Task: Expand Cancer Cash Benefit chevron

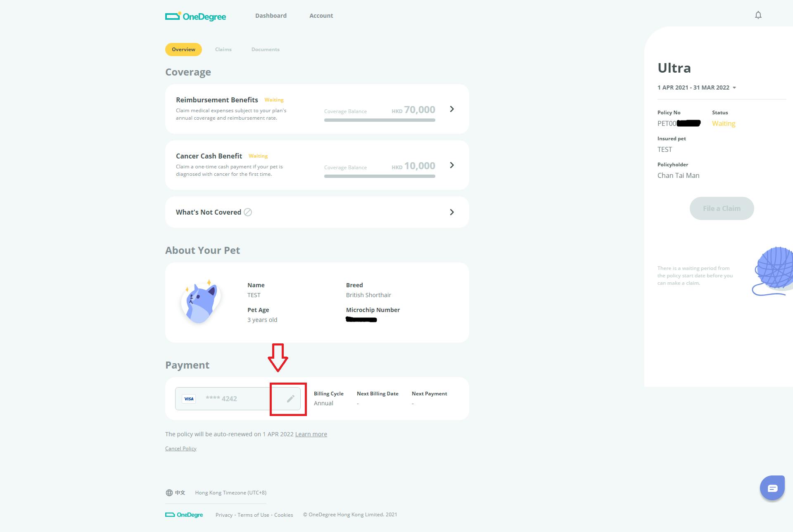Action: coord(452,165)
